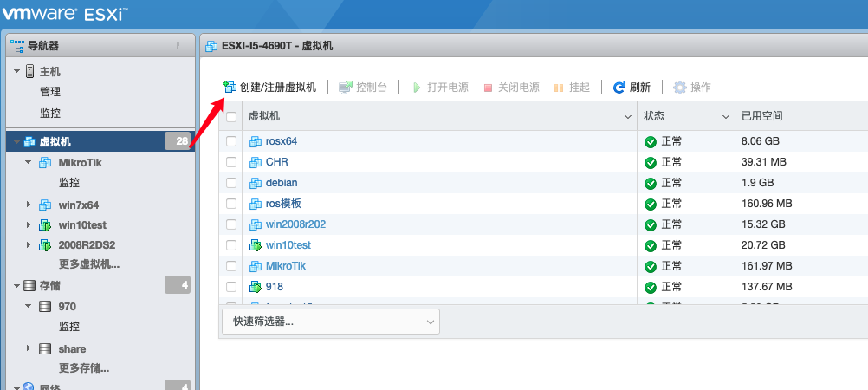This screenshot has width=868, height=390.
Task: Toggle the select-all checkbox in table header
Action: pos(231,117)
